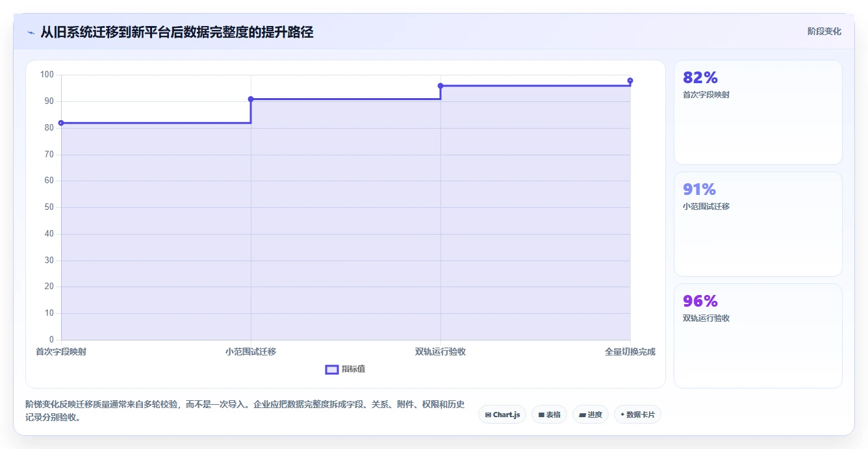
Task: Click the lightning icon beside the title
Action: [31, 32]
